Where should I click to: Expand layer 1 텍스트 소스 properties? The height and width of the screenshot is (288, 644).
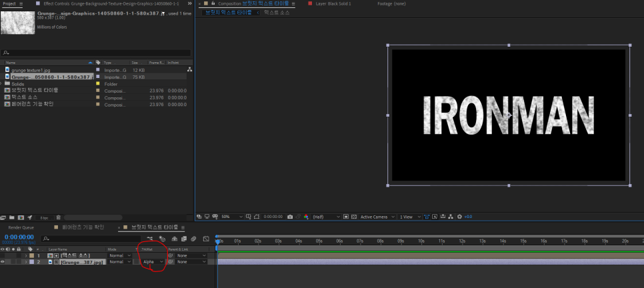click(26, 255)
